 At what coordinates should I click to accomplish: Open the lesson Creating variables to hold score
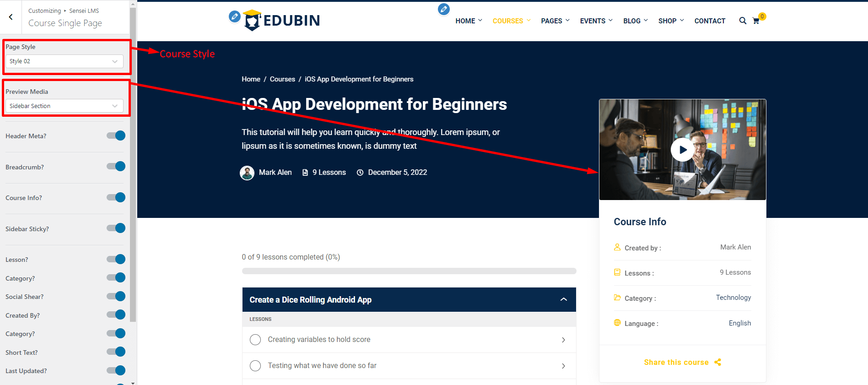[319, 340]
